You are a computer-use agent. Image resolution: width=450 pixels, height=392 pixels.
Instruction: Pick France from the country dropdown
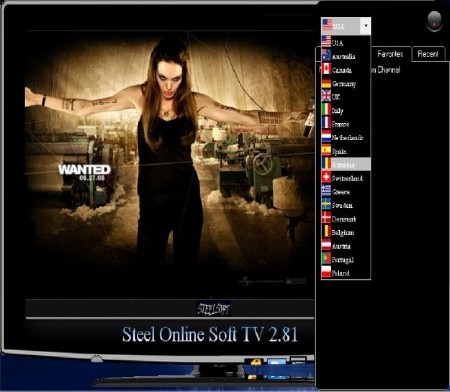tap(346, 124)
